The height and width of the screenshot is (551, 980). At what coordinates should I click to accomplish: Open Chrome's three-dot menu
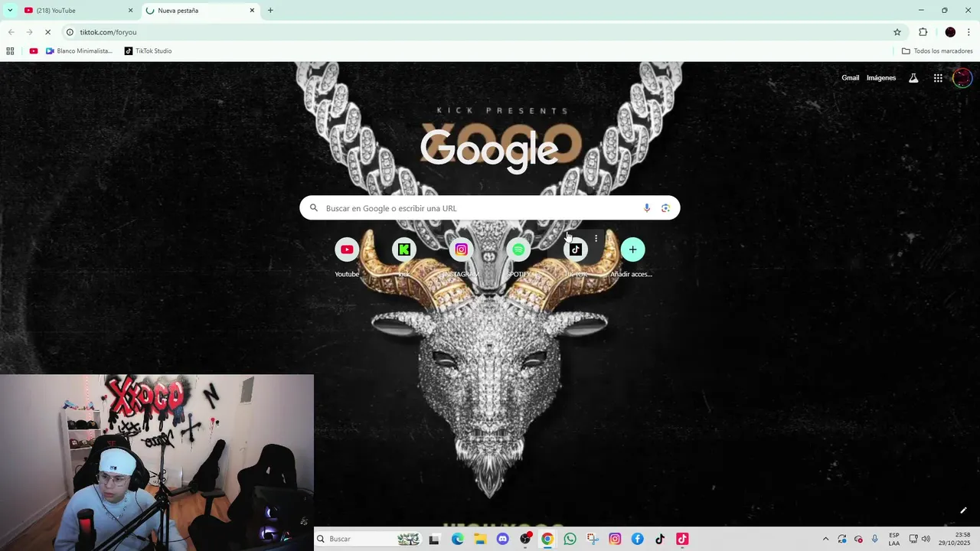point(969,32)
